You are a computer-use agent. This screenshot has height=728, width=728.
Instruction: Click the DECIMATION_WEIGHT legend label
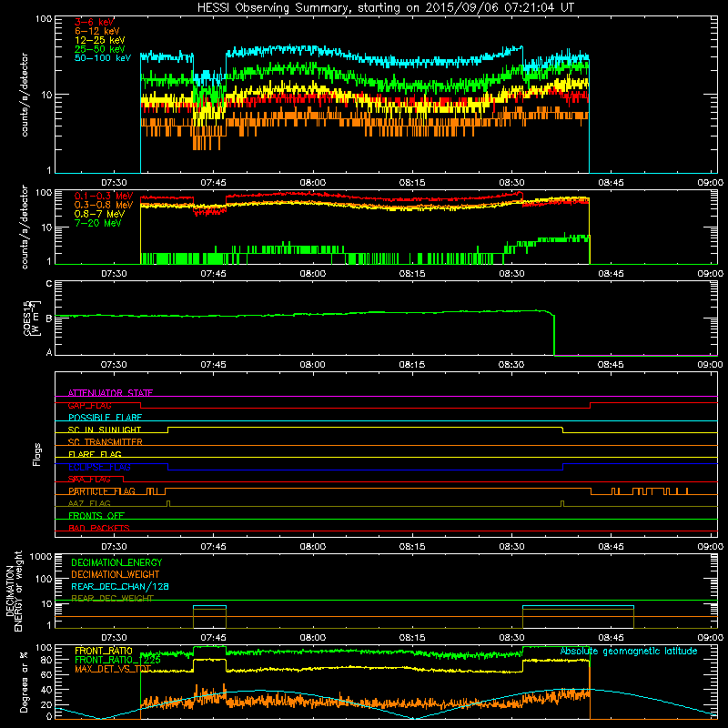(116, 574)
